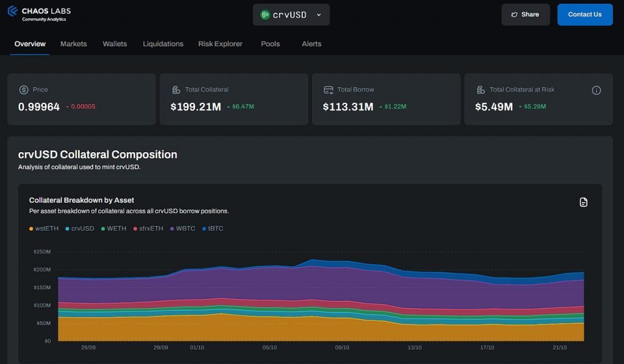Export the Collateral Breakdown chart data
The image size is (624, 364).
tap(583, 202)
